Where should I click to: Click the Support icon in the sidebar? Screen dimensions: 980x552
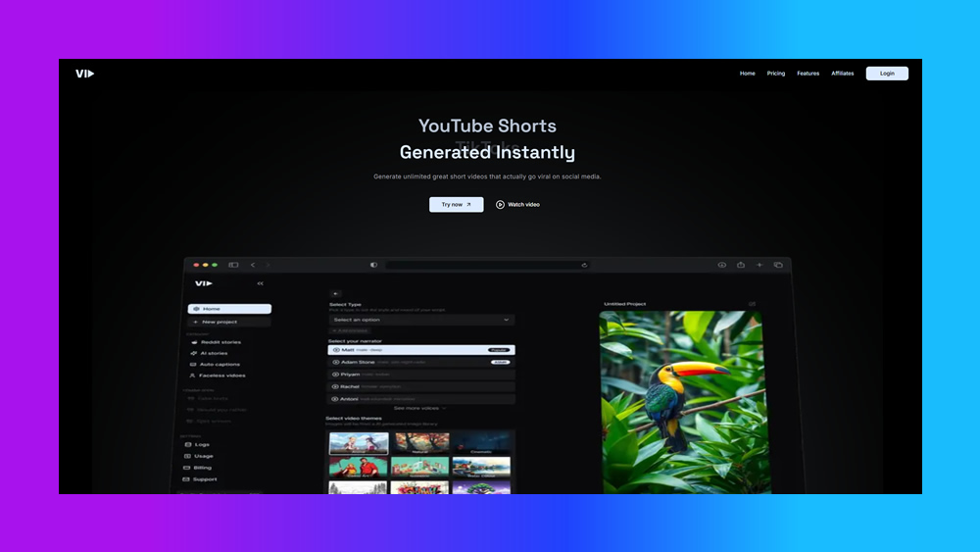tap(185, 479)
